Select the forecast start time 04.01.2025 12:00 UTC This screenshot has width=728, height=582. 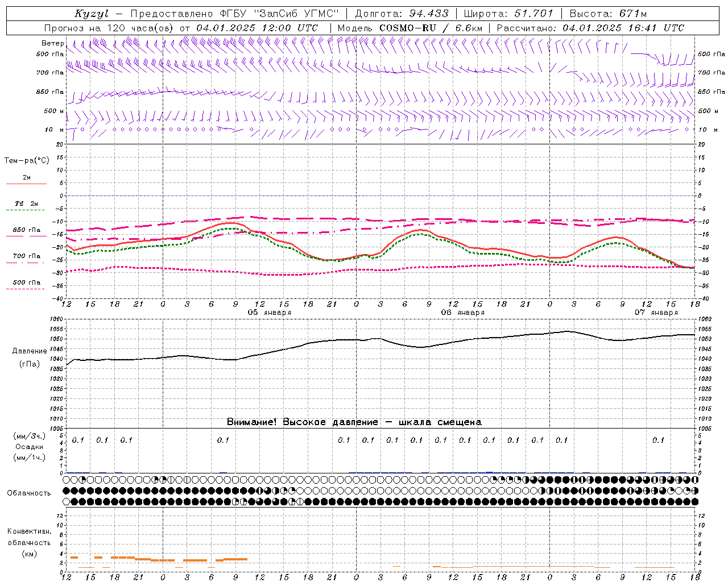(x=257, y=28)
